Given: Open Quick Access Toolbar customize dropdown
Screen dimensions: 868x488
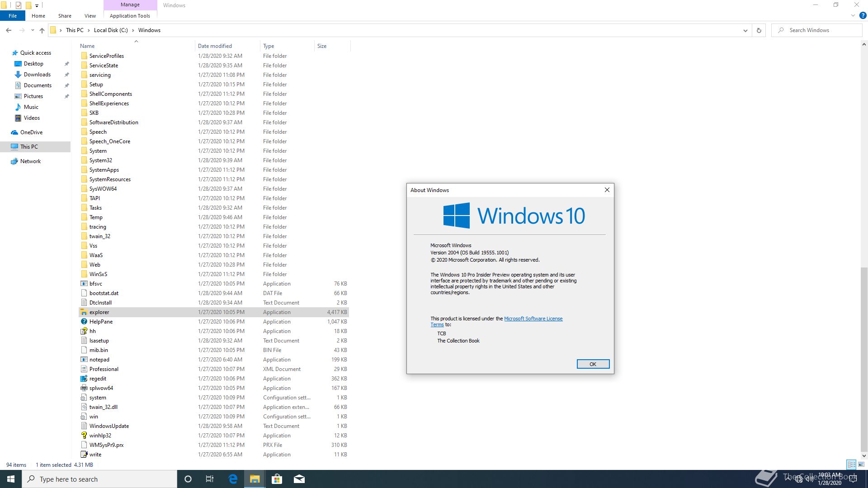Looking at the screenshot, I should coord(37,5).
